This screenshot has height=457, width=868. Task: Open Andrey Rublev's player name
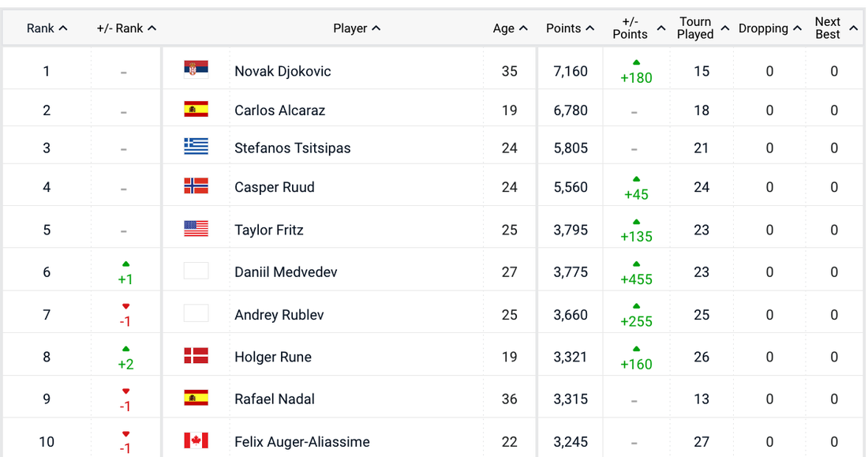(x=279, y=315)
